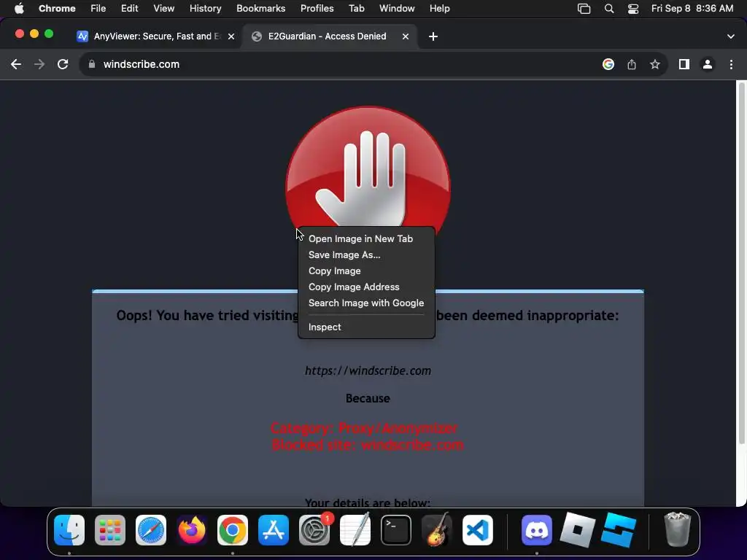Click the Category: Proxy/Anonymizer text
The height and width of the screenshot is (560, 747).
[364, 428]
